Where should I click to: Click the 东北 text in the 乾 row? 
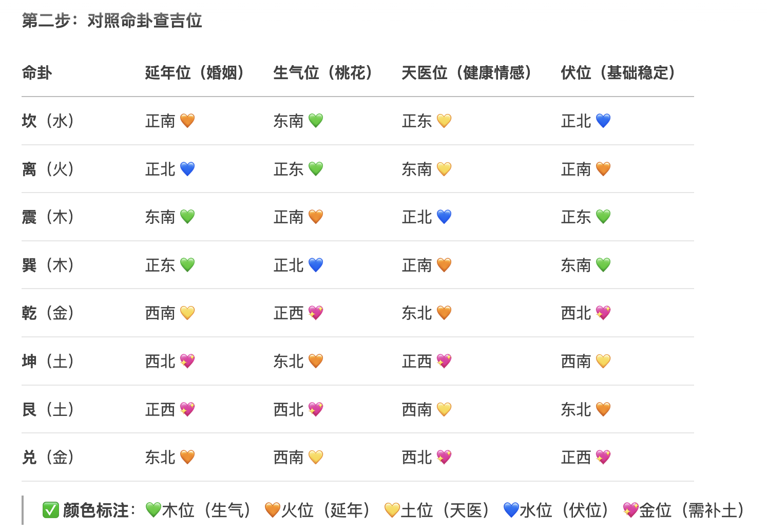417,313
